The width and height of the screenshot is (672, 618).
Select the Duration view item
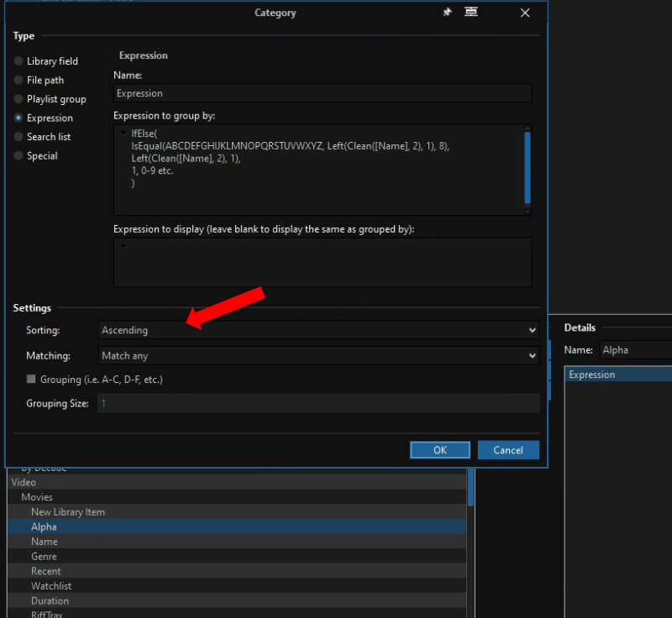237,600
